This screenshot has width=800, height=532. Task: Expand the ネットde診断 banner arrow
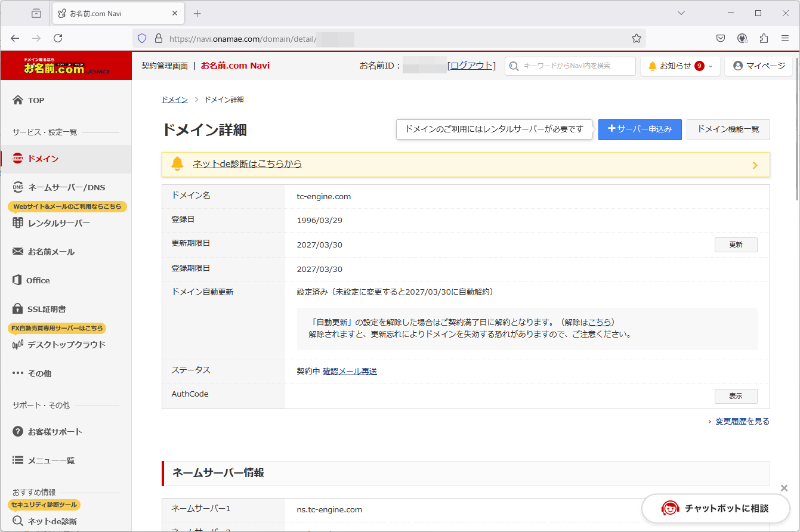755,165
